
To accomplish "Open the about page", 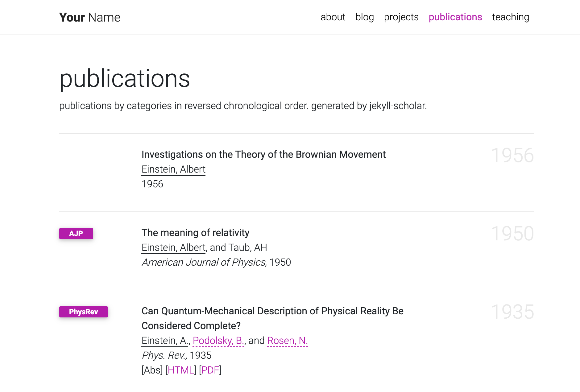I will [333, 17].
